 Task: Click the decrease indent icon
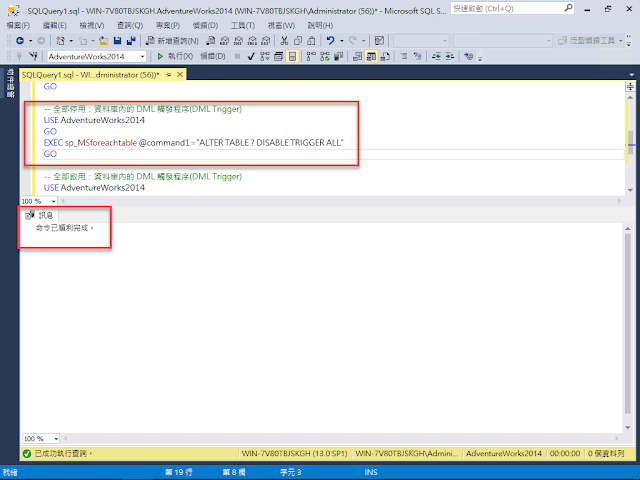(x=436, y=56)
